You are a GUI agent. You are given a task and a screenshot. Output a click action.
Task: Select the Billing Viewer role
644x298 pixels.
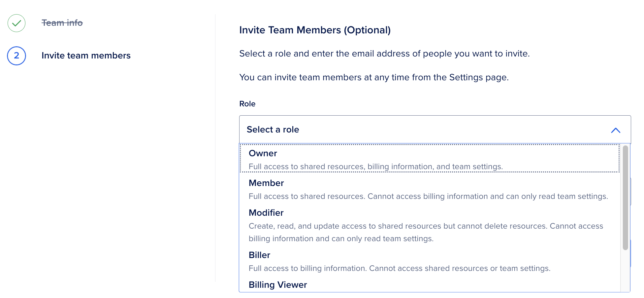278,285
